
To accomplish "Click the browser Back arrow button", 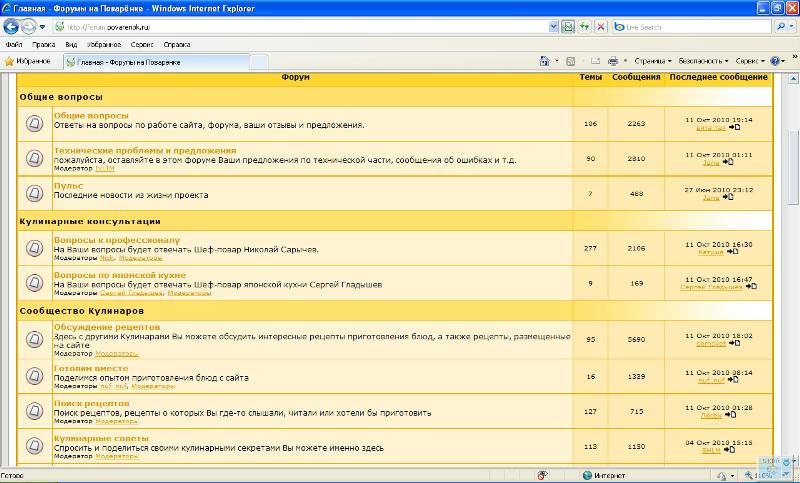I will tap(13, 27).
